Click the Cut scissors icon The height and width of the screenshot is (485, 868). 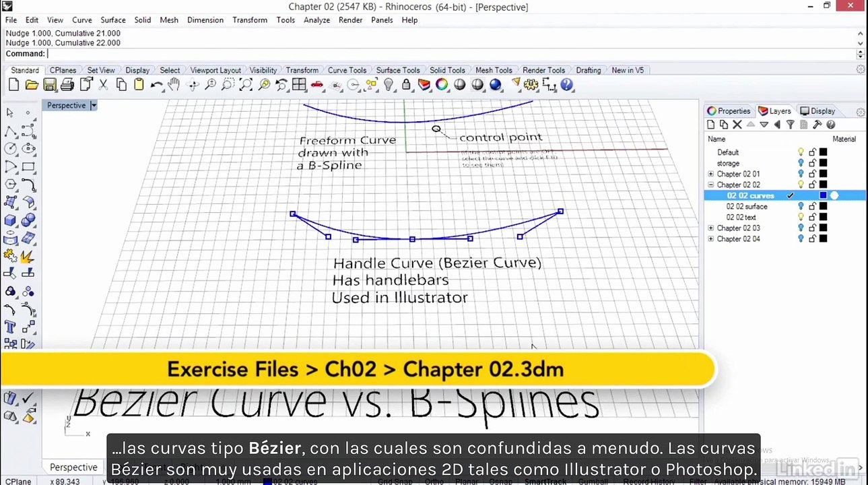(x=103, y=85)
